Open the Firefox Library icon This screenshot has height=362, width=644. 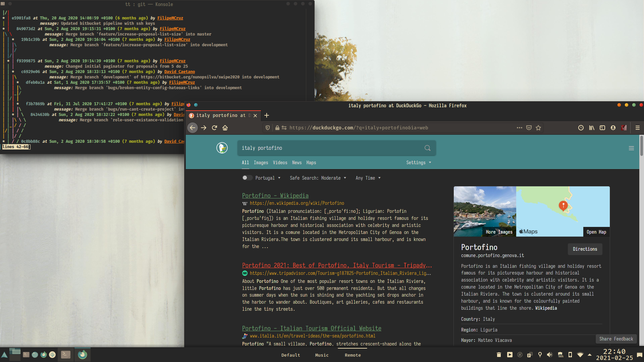tap(592, 128)
